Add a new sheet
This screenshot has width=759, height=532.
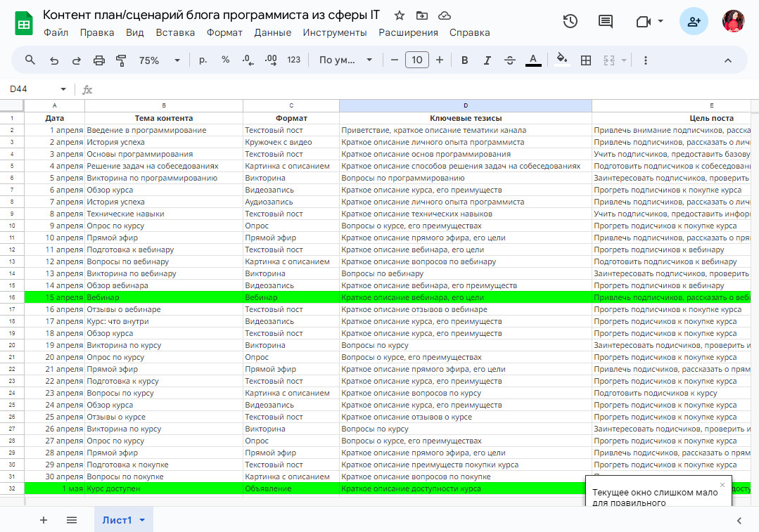(x=44, y=520)
